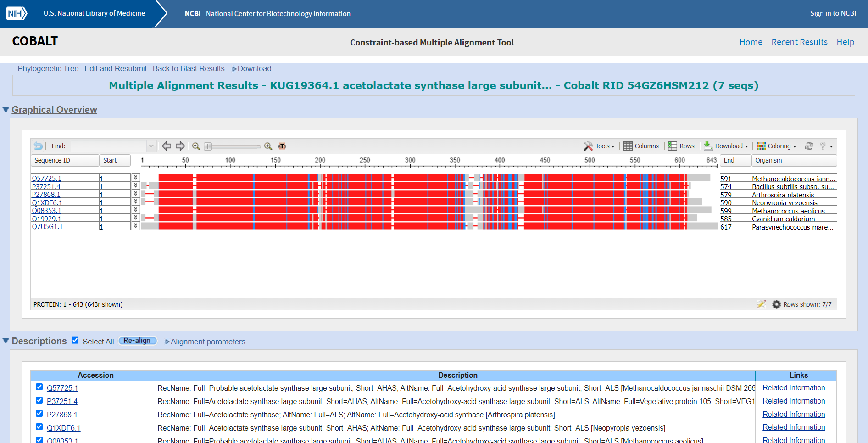Image resolution: width=868 pixels, height=443 pixels.
Task: Click the Edit and Resubmit link
Action: [116, 68]
